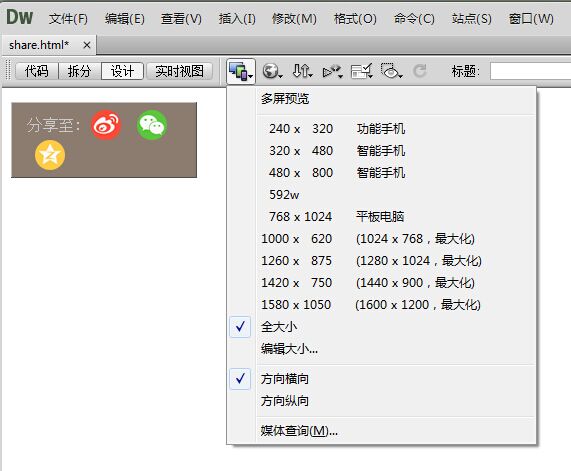
Task: Click the WeChat share icon
Action: (152, 125)
